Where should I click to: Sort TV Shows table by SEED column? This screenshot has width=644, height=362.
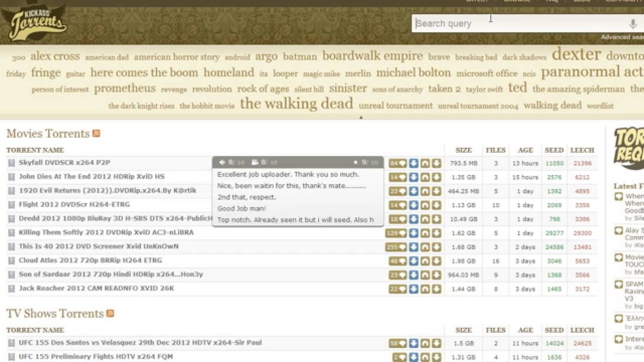pos(554,330)
